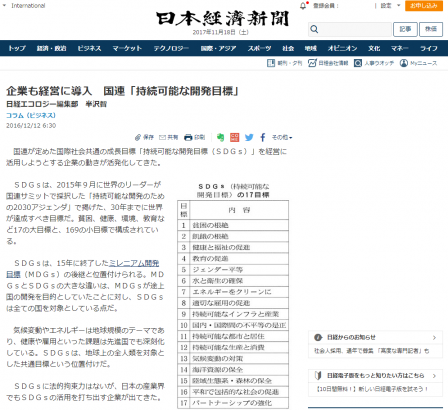
Task: Expand 日経電子版をもっと知りたい方はこちら chevron
Action: pos(434,376)
